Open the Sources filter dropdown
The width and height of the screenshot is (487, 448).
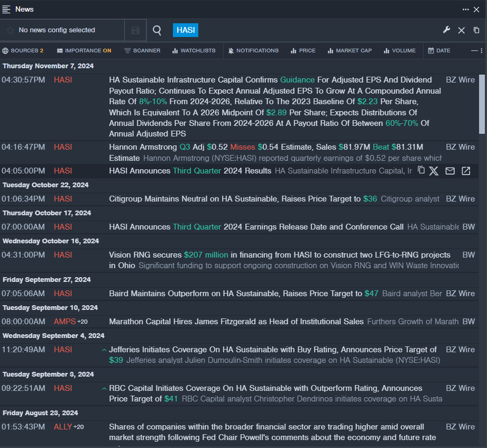[23, 51]
